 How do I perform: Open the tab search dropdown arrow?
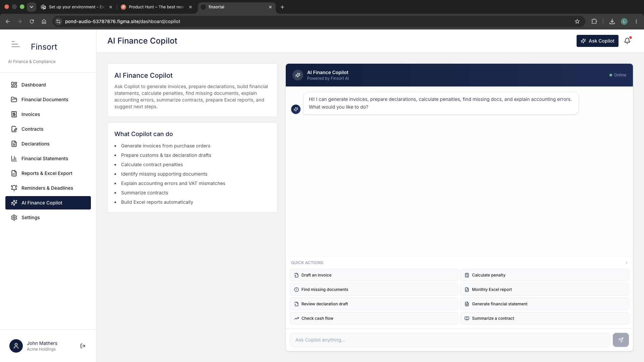pyautogui.click(x=32, y=7)
